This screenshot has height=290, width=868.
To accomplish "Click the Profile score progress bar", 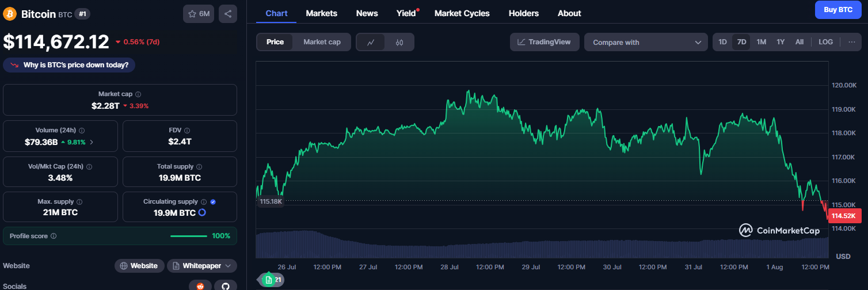I will point(189,236).
